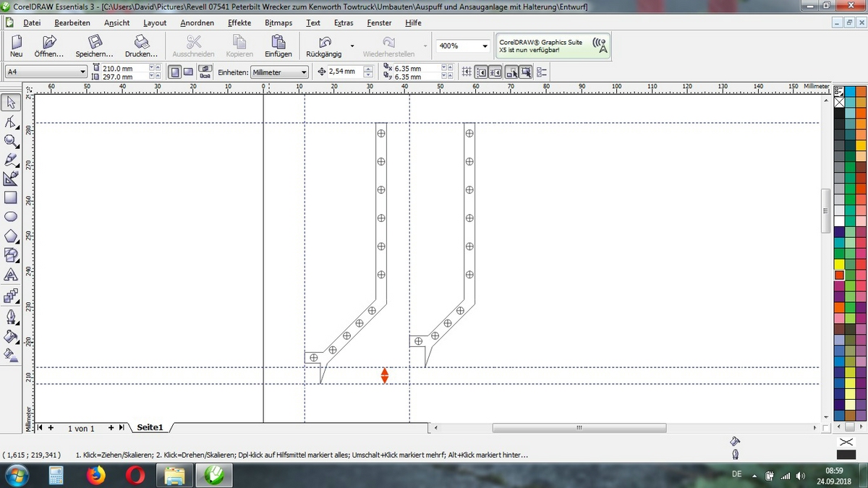868x488 pixels.
Task: Click the Rückgängig undo button
Action: point(324,47)
